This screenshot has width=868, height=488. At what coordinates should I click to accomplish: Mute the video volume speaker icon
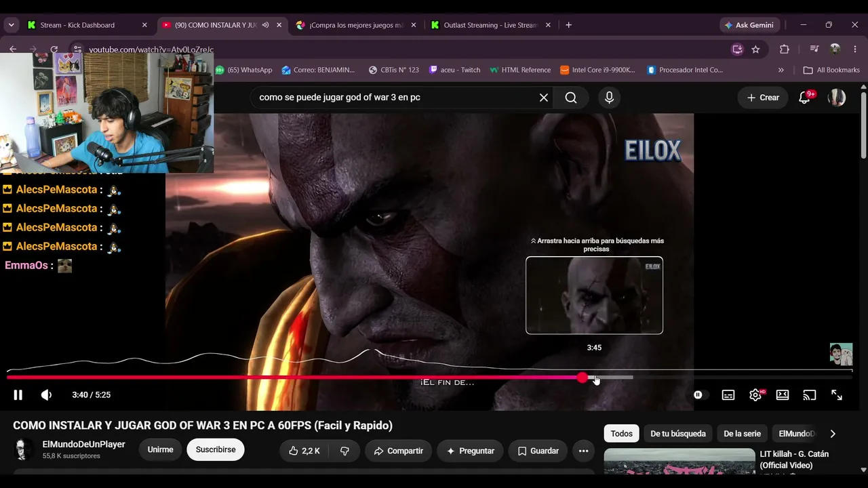tap(46, 395)
